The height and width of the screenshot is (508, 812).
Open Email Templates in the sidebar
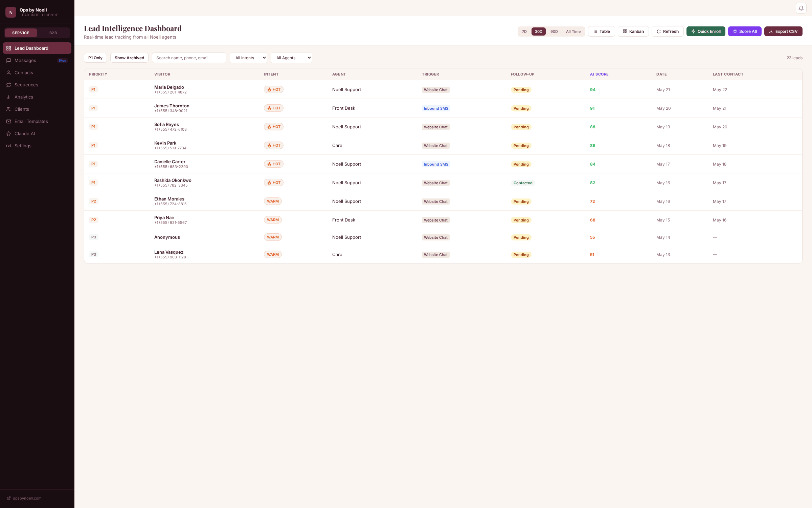click(x=37, y=122)
